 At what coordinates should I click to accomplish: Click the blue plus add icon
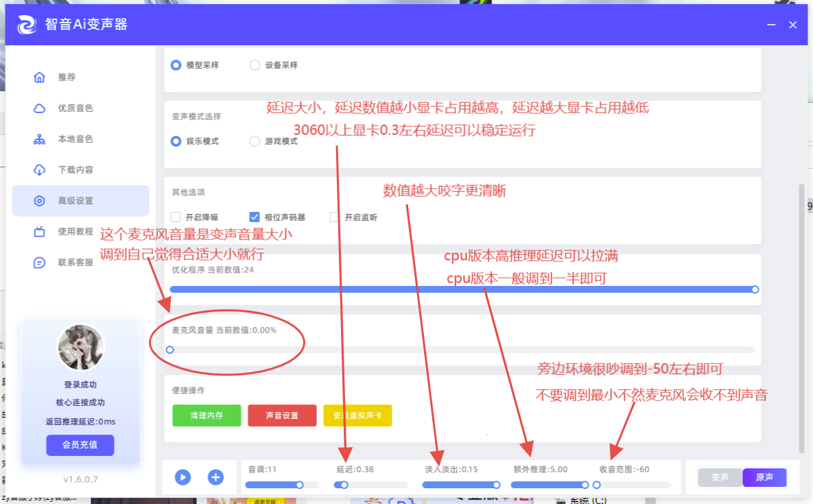(215, 477)
